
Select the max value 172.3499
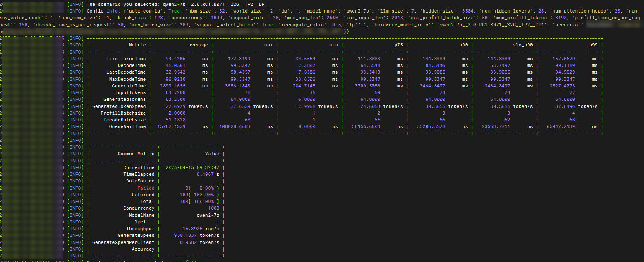tap(239, 59)
